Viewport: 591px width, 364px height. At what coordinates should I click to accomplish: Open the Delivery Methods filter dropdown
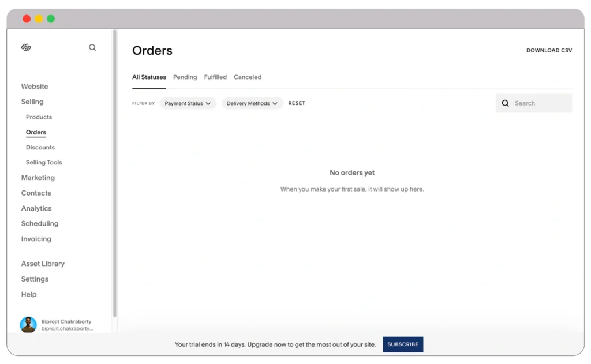[252, 103]
